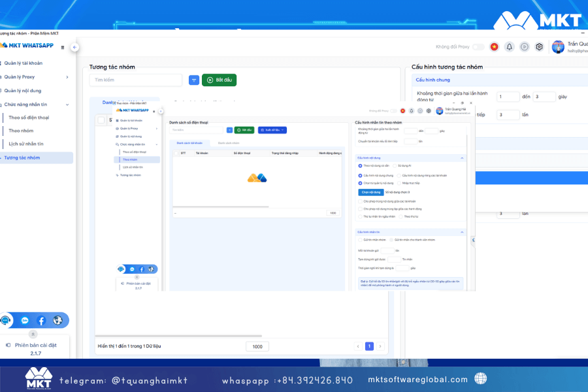Collapse Cấu hình nội dung section in inset window
Viewport: 588px width, 392px height.
(x=462, y=158)
